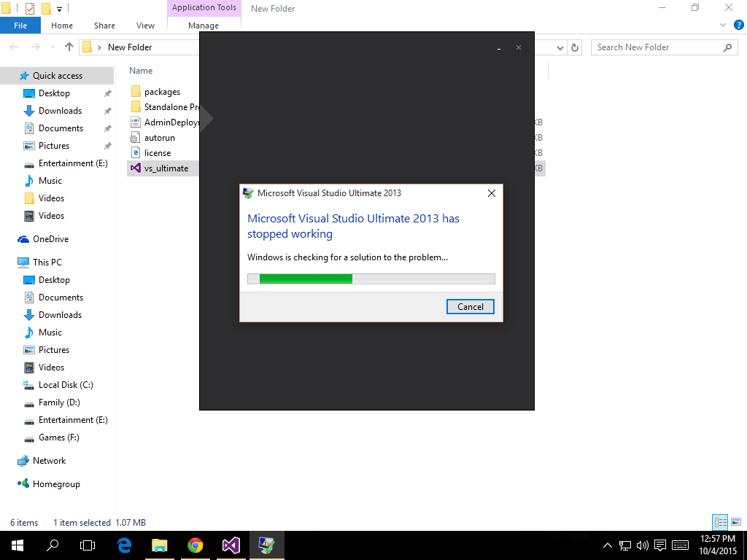The height and width of the screenshot is (560, 747).
Task: Open the Quick Access Toolbar dropdown
Action: (60, 9)
